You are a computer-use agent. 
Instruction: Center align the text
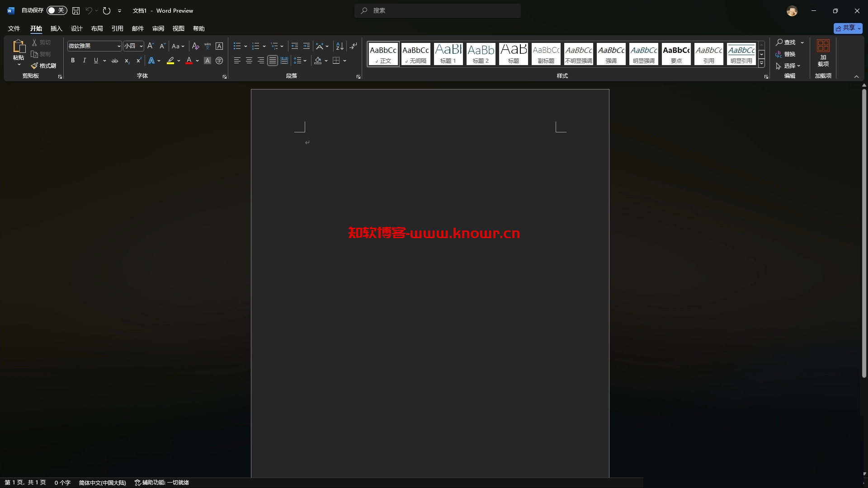pos(249,61)
